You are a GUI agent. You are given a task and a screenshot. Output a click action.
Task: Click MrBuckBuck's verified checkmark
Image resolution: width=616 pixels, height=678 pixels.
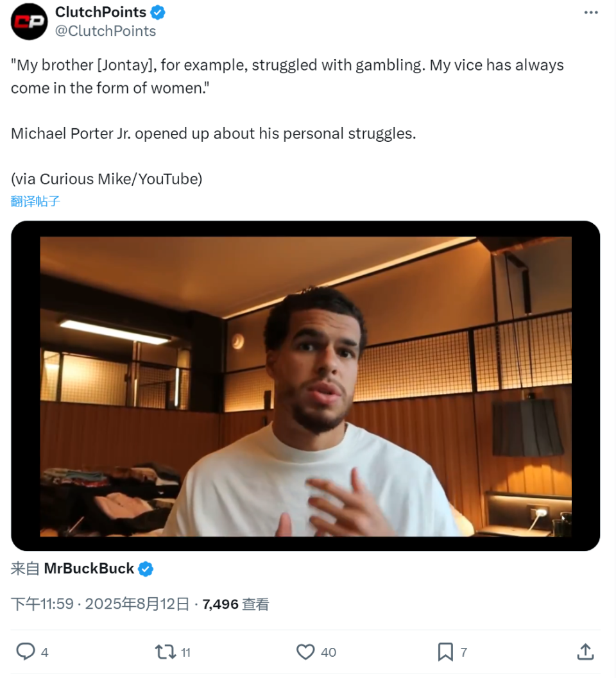[147, 568]
